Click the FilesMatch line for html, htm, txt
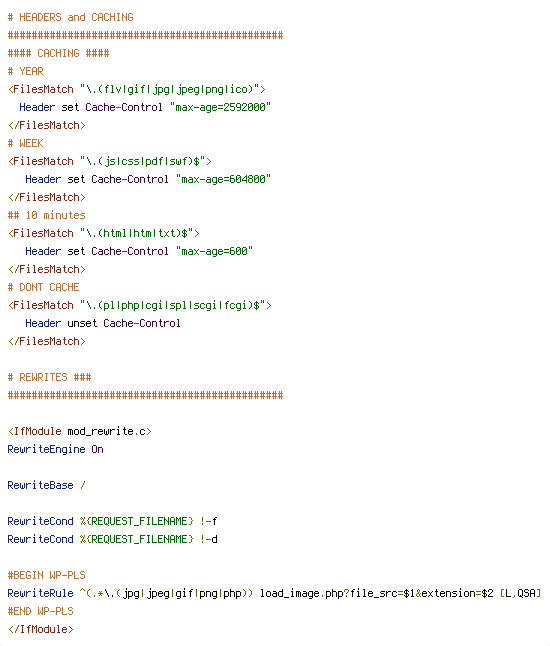Image resolution: width=550 pixels, height=646 pixels. [104, 233]
